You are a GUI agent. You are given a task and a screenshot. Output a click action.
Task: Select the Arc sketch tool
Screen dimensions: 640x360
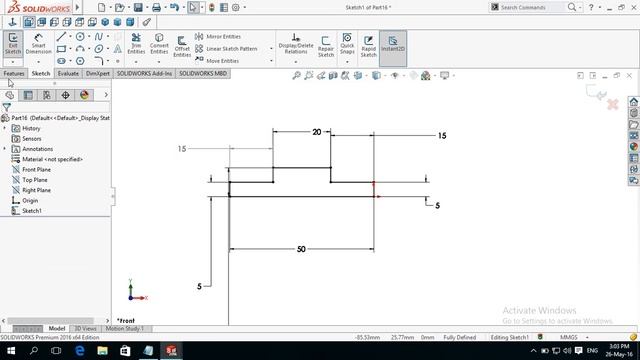[x=80, y=49]
